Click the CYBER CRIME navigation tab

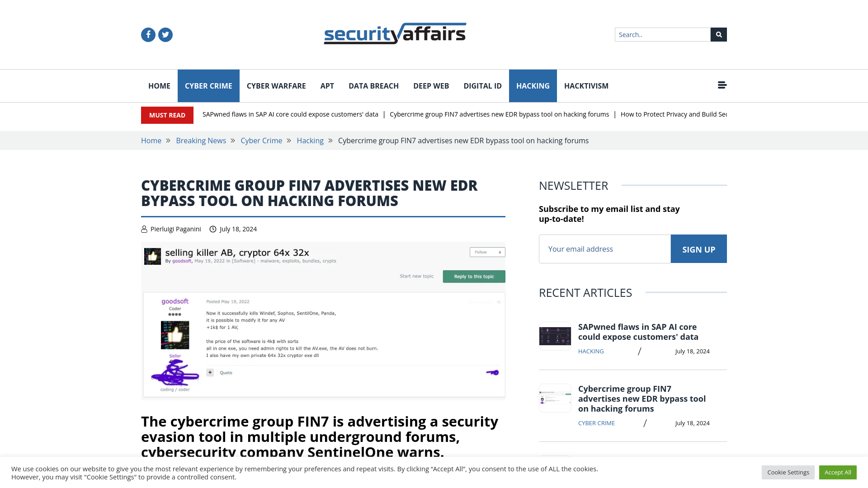pos(208,86)
